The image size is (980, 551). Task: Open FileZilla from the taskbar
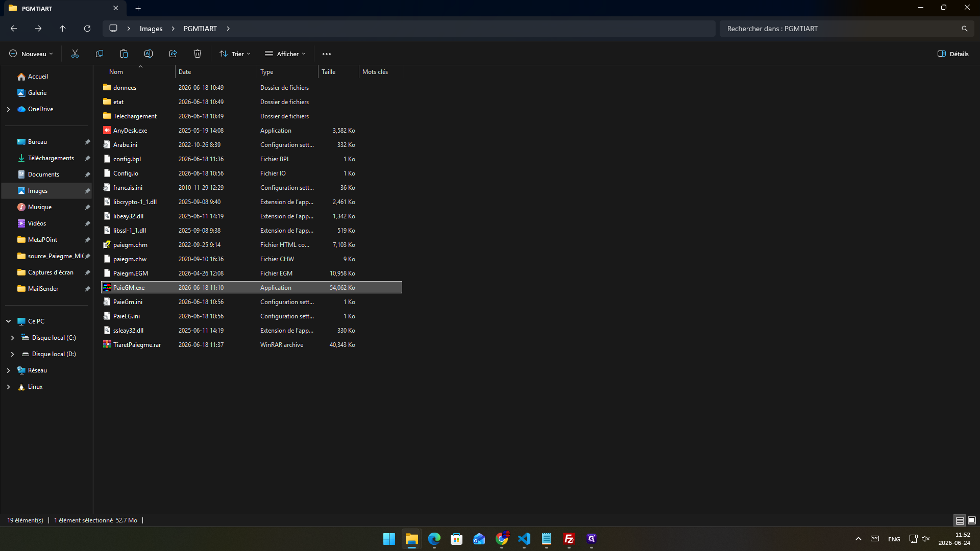569,539
